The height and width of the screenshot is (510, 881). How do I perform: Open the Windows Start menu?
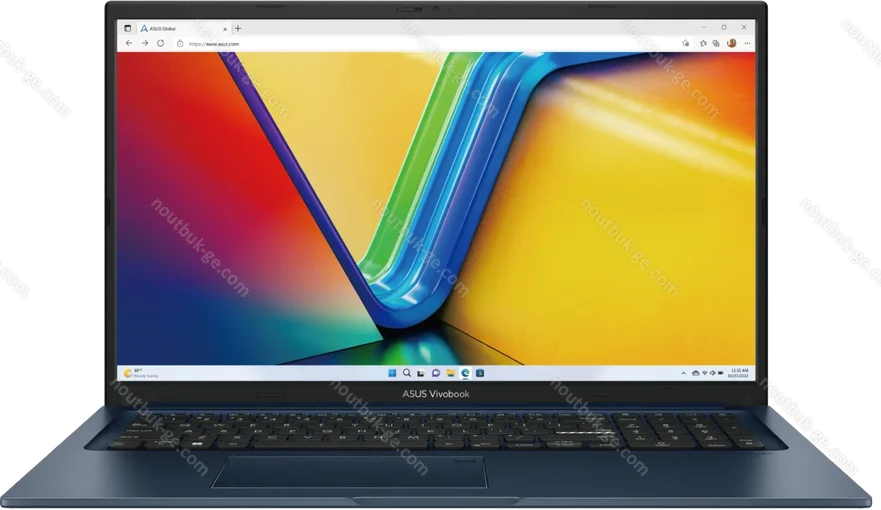coord(393,373)
